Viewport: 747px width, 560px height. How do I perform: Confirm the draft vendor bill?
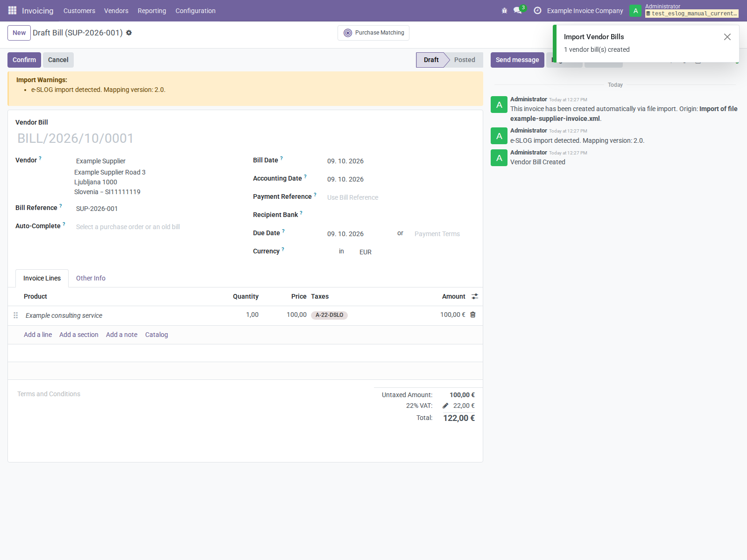coord(24,60)
